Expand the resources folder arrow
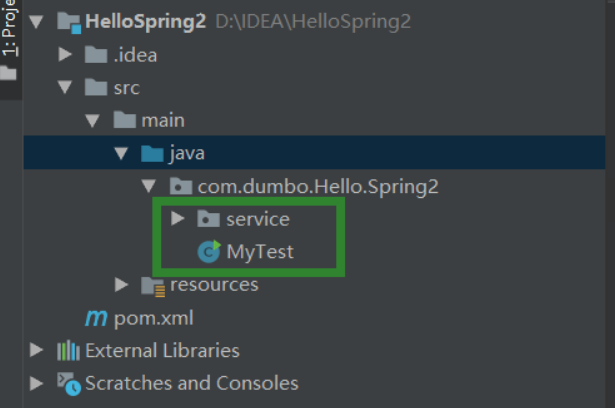 point(122,284)
